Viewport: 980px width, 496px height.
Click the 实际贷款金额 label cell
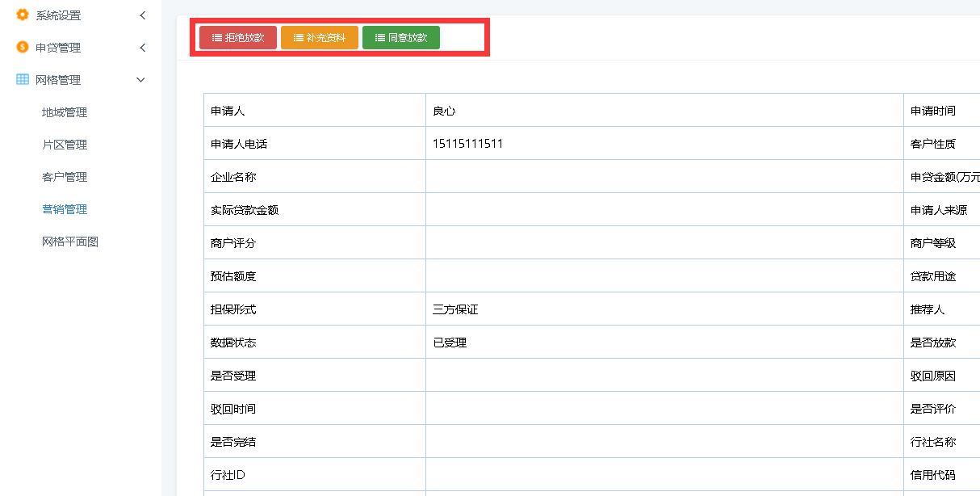tap(315, 209)
